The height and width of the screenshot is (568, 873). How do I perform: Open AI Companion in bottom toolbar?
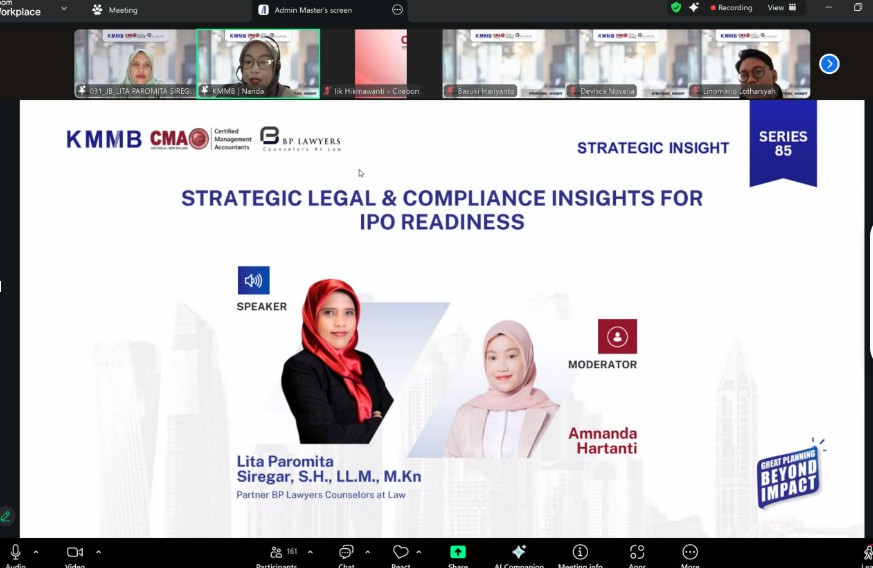[519, 552]
